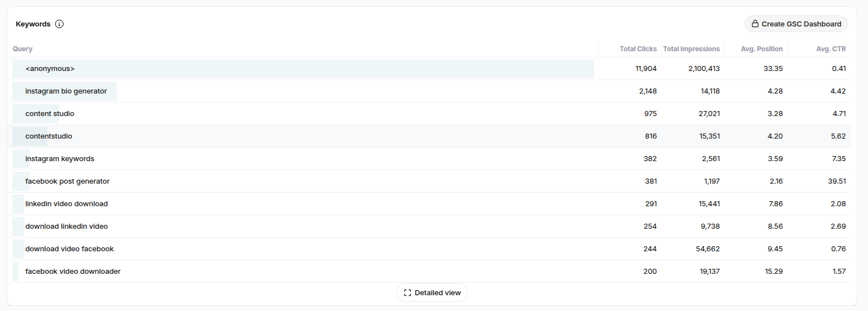Select the facebook video downloader query
This screenshot has width=868, height=311.
(73, 272)
